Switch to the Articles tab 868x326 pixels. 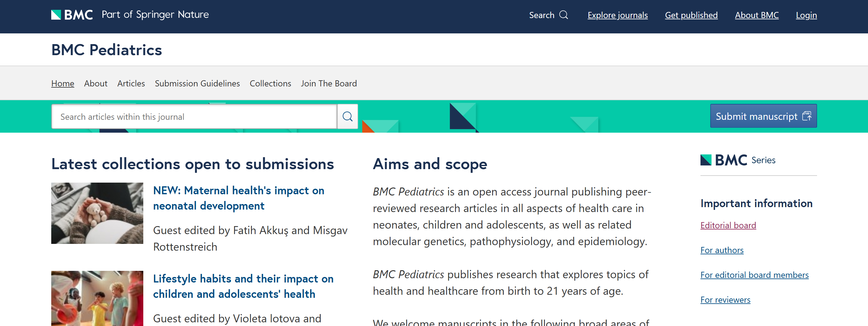coord(131,83)
